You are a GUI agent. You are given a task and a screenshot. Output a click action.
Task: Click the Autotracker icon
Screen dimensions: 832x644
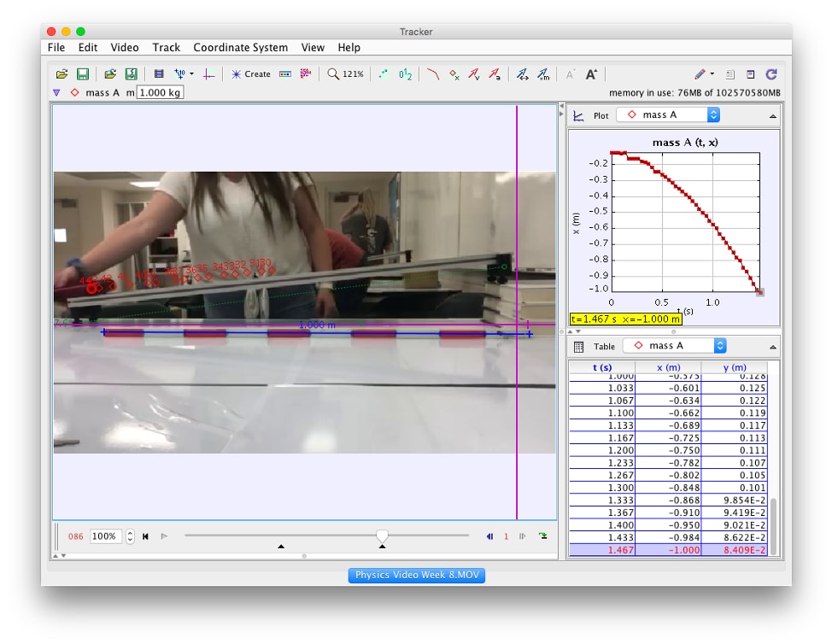click(306, 73)
